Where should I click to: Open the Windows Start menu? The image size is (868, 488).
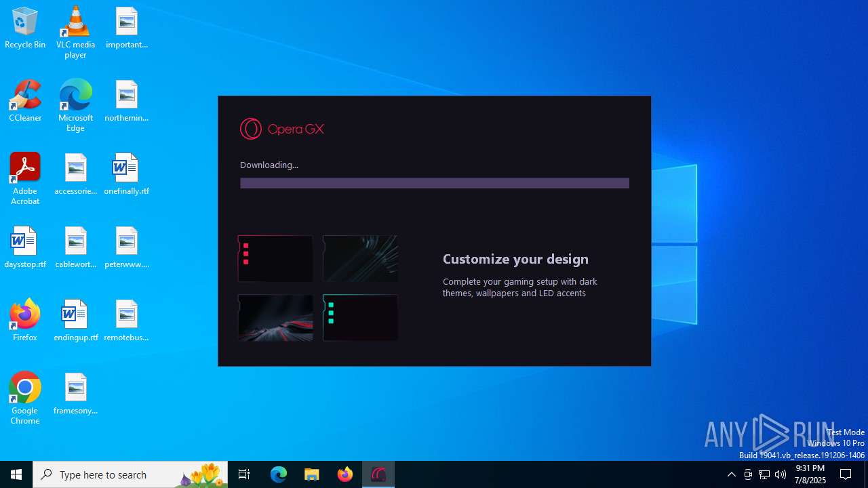tap(16, 474)
